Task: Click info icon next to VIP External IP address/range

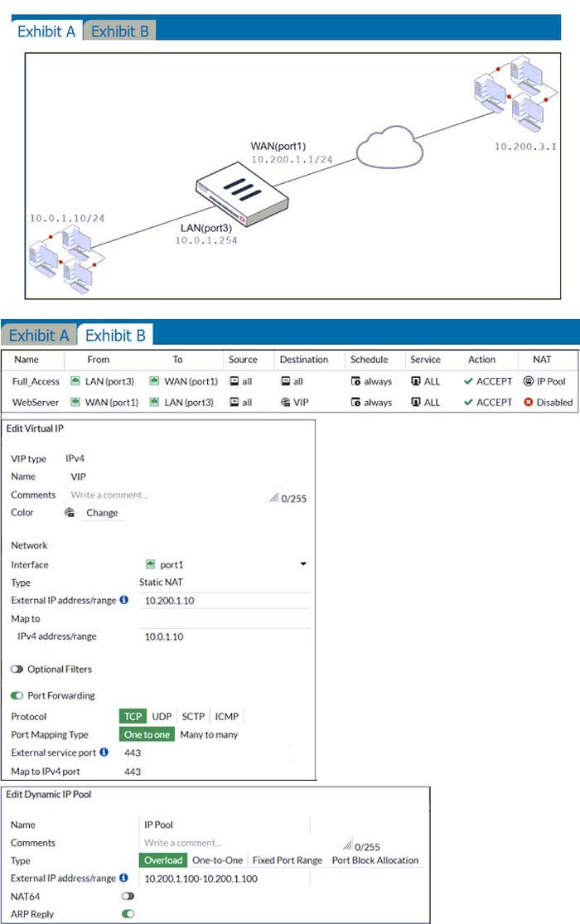Action: 123,600
